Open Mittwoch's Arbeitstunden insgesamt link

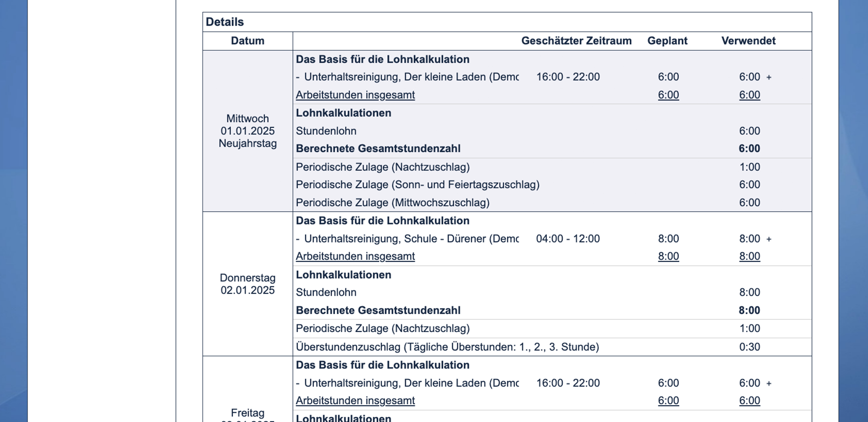(x=355, y=95)
